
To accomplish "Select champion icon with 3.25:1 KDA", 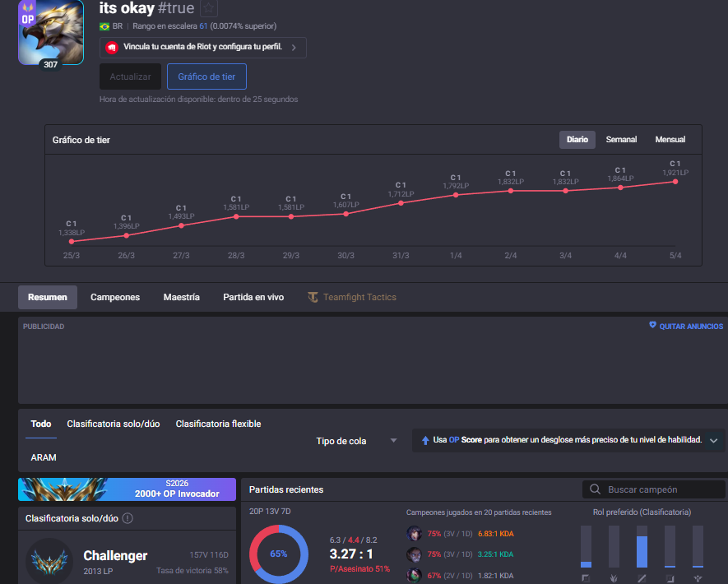I will pyautogui.click(x=414, y=554).
